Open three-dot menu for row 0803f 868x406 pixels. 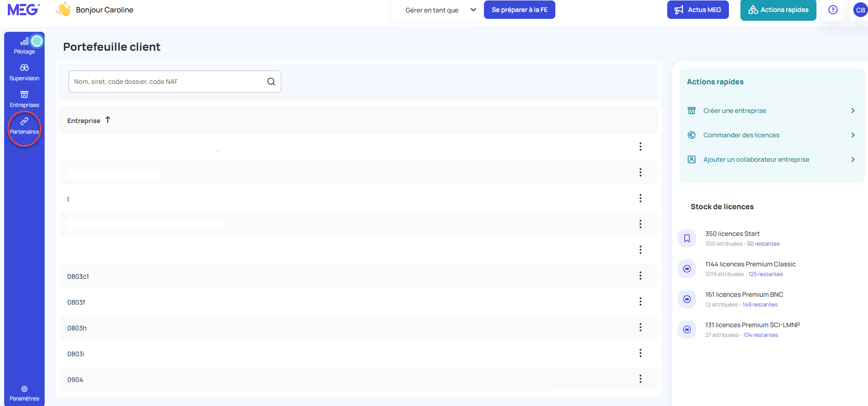(640, 301)
